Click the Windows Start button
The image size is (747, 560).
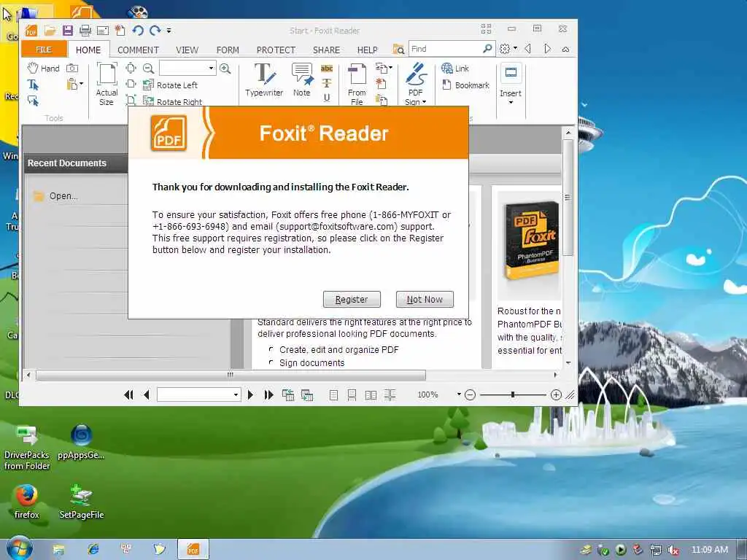click(x=19, y=548)
